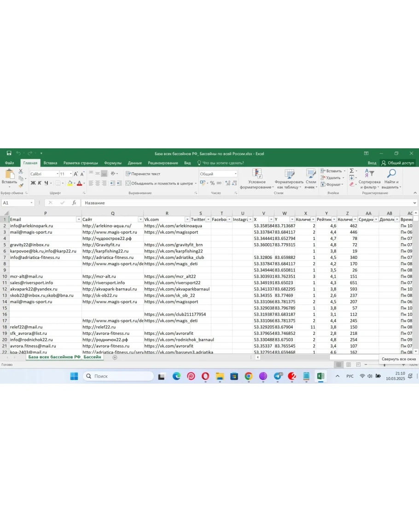Cut selection using the scissors icon
Image resolution: width=419 pixels, height=532 pixels.
pyautogui.click(x=21, y=171)
